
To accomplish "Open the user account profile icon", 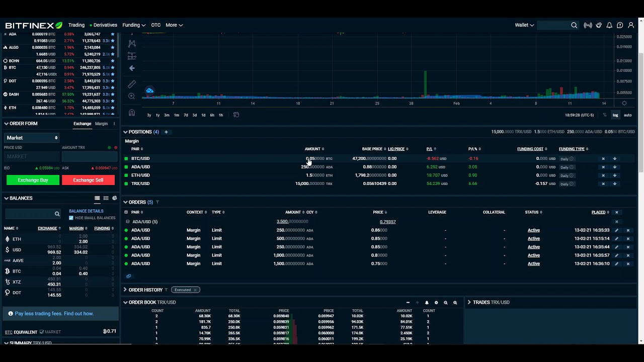I will click(x=631, y=25).
